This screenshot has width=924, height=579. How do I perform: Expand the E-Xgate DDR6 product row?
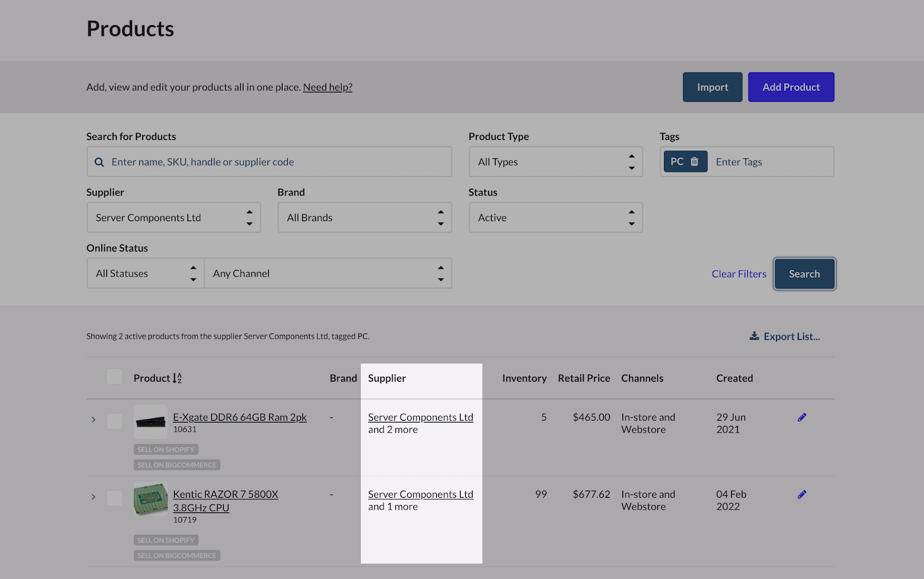[93, 419]
